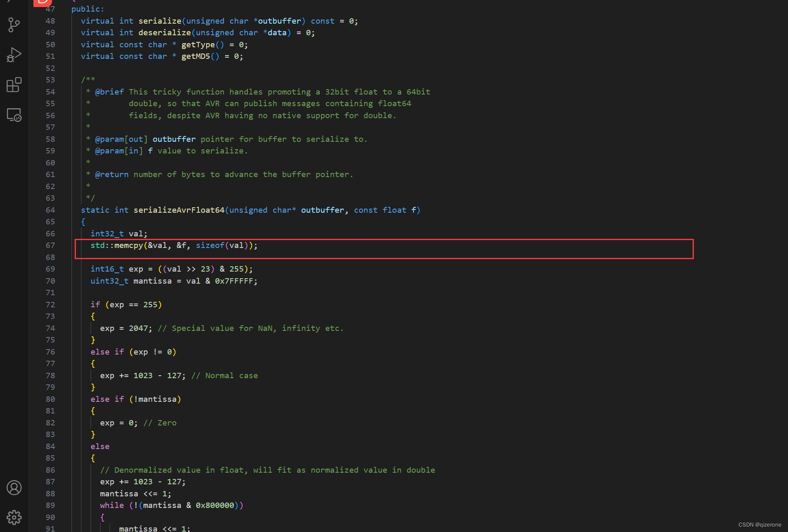This screenshot has height=532, width=788.
Task: Click 'if (exp == 255)' condition
Action: (x=126, y=305)
